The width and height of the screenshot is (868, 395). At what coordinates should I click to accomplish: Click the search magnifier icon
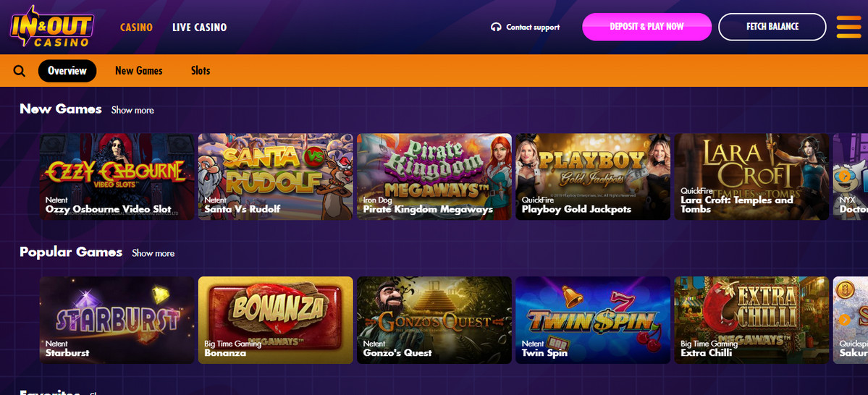(x=20, y=71)
